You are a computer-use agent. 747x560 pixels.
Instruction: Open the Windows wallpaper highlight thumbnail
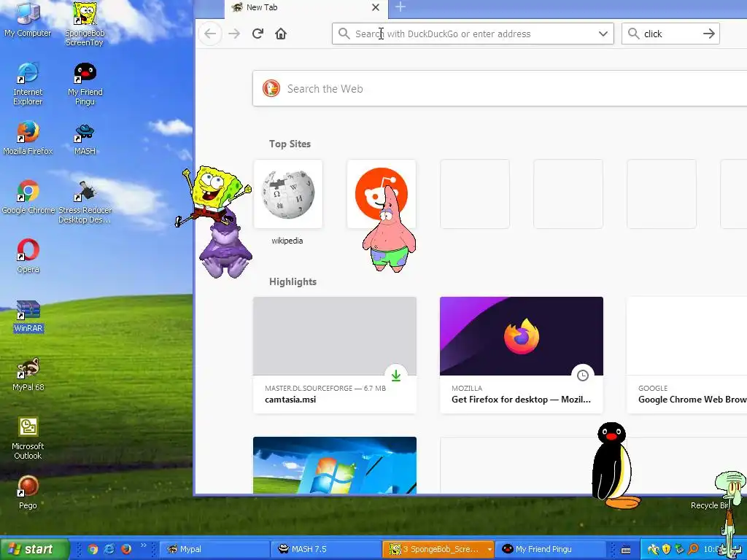(x=334, y=464)
